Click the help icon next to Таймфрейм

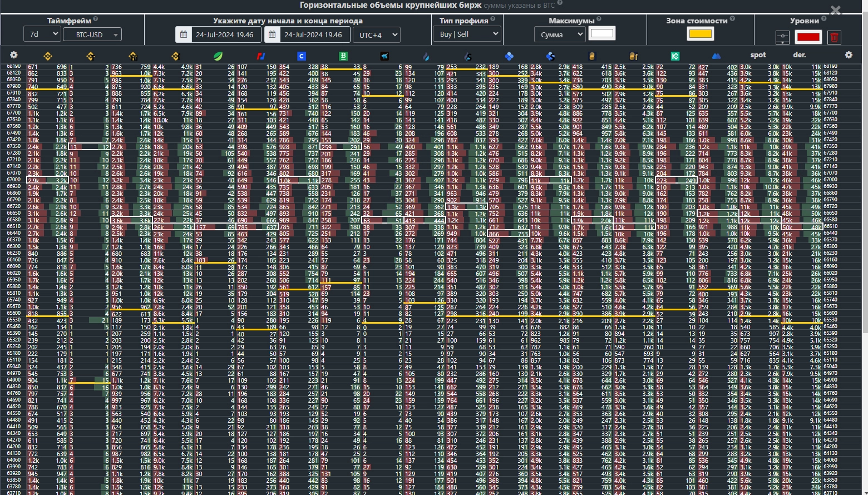pos(96,19)
